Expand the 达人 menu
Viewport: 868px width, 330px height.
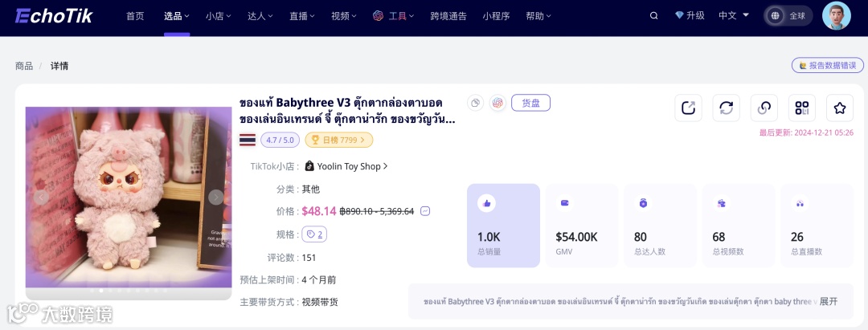[260, 17]
